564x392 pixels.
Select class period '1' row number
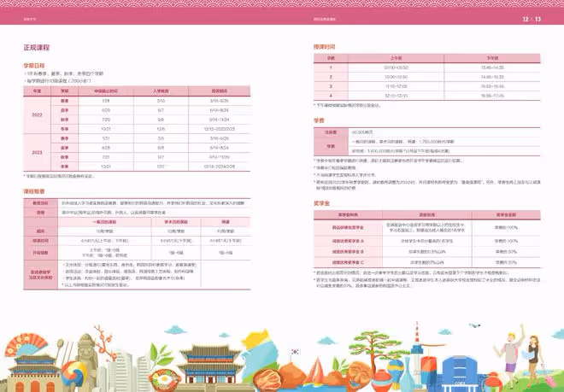pyautogui.click(x=331, y=67)
